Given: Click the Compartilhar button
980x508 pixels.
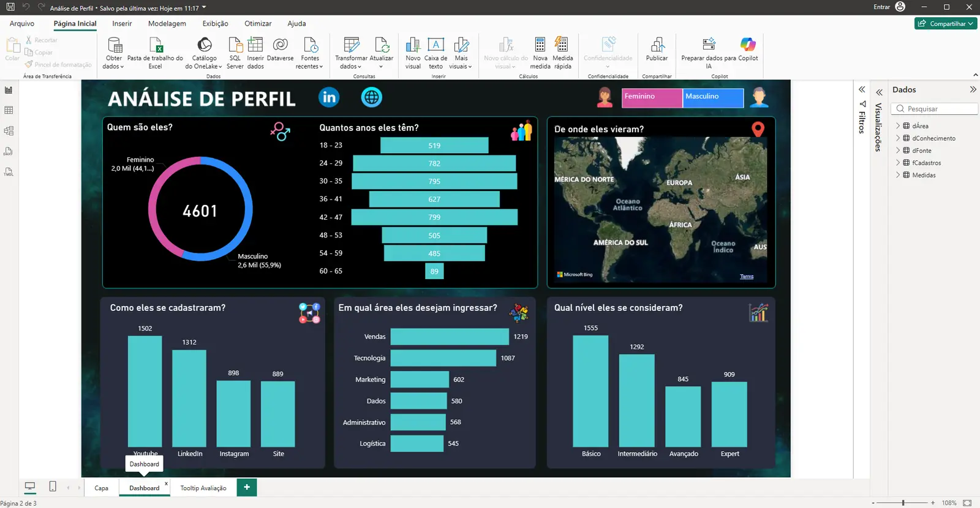Looking at the screenshot, I should 946,23.
